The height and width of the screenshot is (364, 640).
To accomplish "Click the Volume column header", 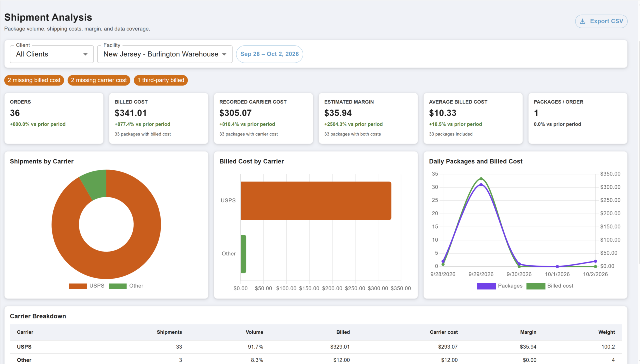I will coord(254,332).
